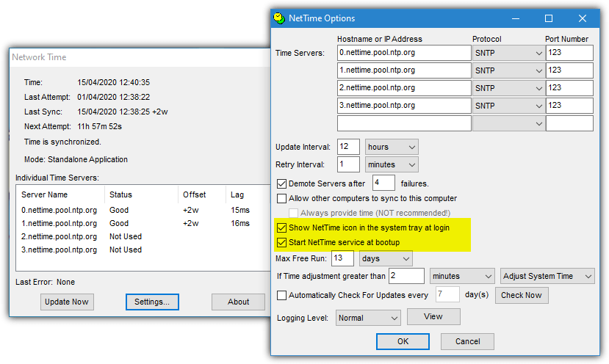Click the empty fifth port number field
The height and width of the screenshot is (364, 609).
[x=569, y=123]
